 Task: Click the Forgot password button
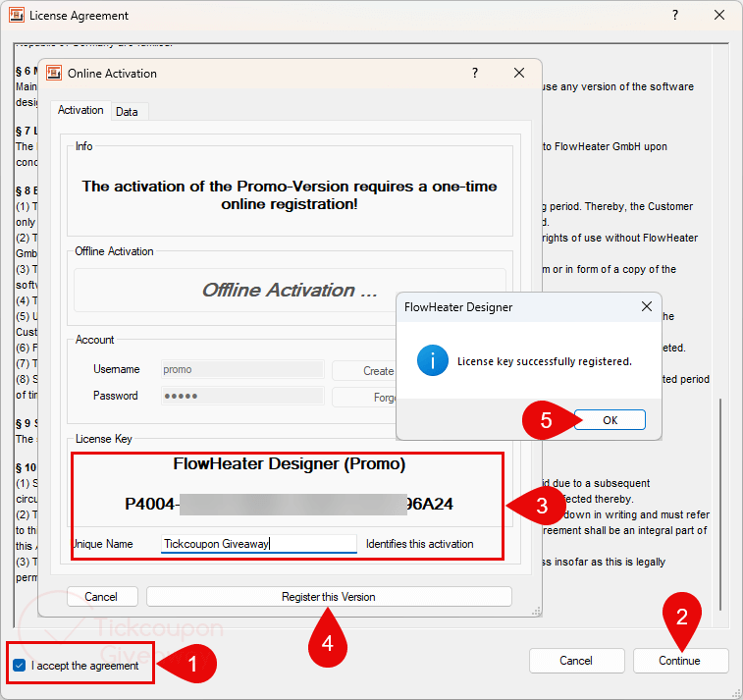click(x=364, y=398)
